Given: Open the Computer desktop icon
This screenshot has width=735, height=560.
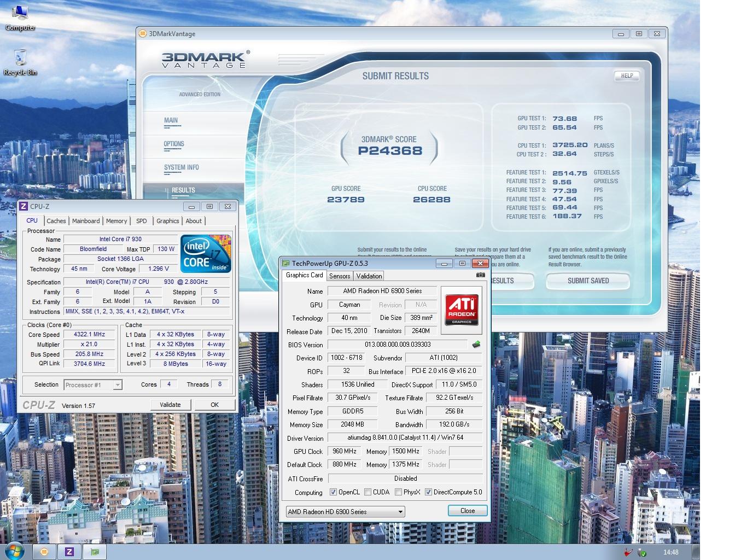Looking at the screenshot, I should click(x=20, y=17).
